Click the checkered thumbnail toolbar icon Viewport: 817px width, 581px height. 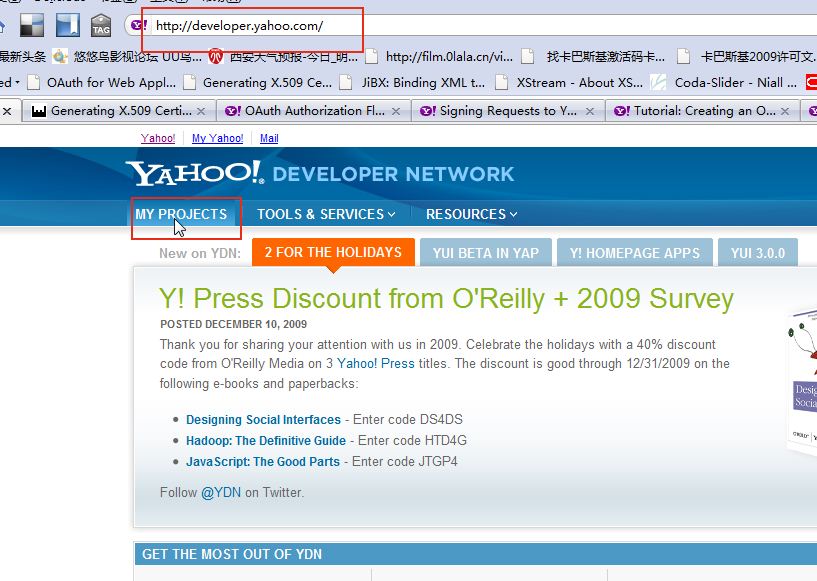click(x=31, y=25)
